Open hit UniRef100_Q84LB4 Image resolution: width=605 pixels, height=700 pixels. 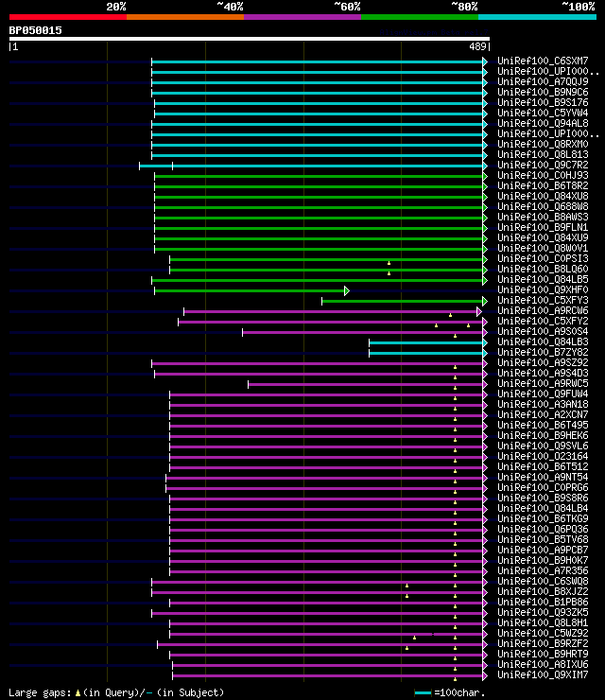click(543, 509)
